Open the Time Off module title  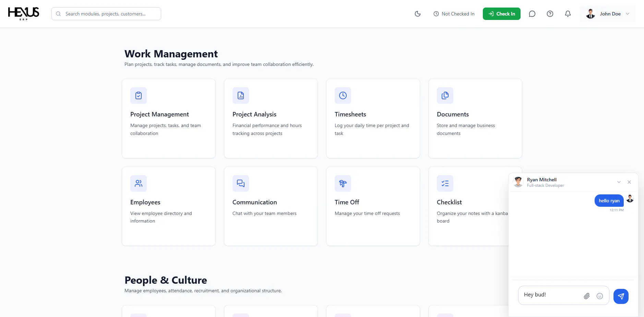tap(347, 202)
